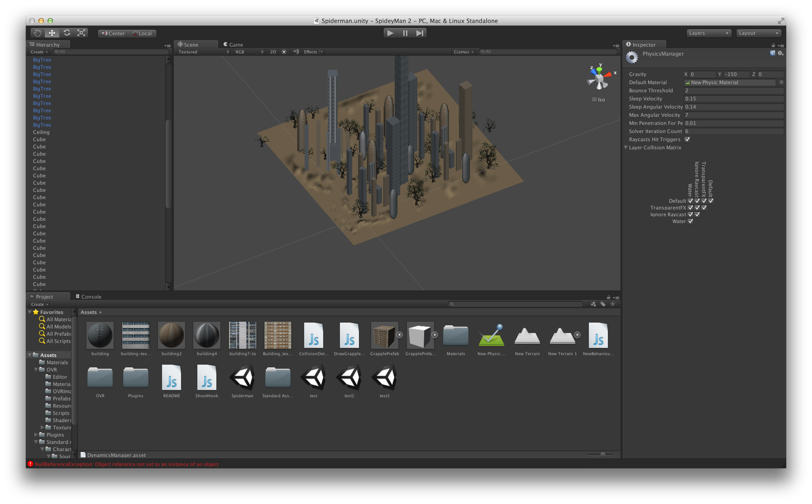The width and height of the screenshot is (812, 504).
Task: Collapse the Layer Collision Matrix section
Action: (x=626, y=147)
